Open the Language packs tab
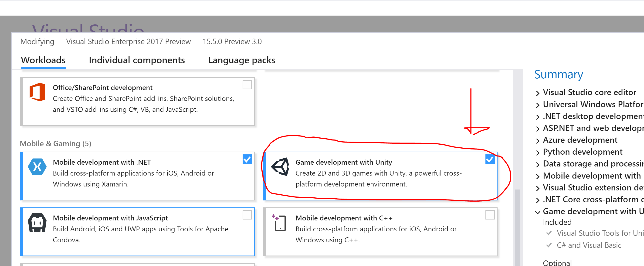The width and height of the screenshot is (644, 266). pos(241,60)
